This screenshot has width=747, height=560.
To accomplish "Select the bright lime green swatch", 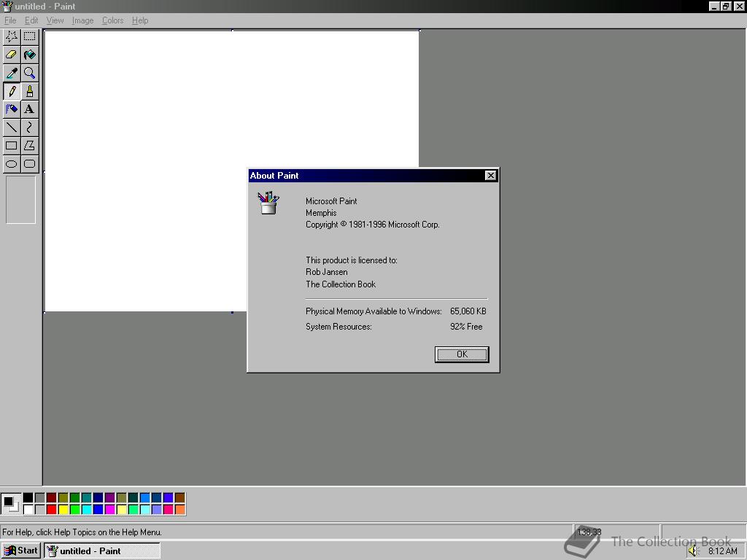I will pyautogui.click(x=75, y=510).
